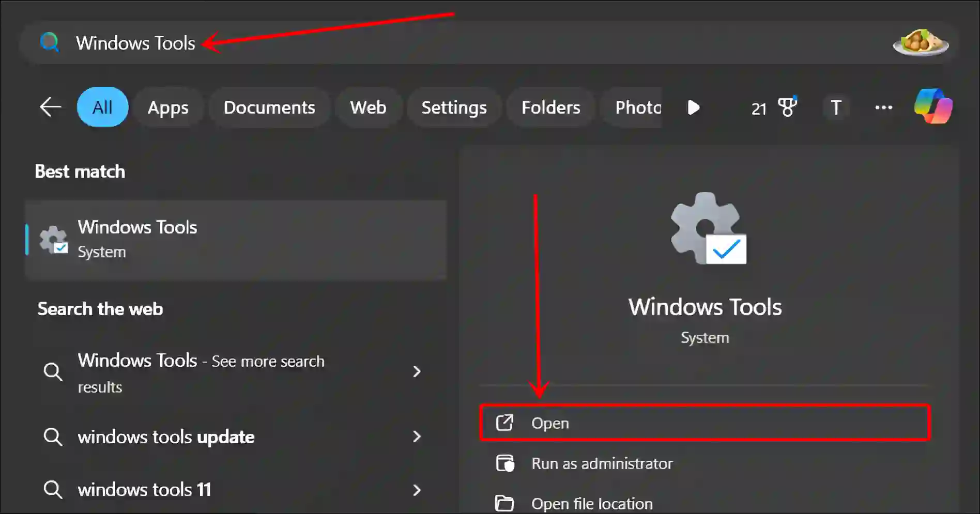Click search icon beside windows tools update

(x=53, y=437)
